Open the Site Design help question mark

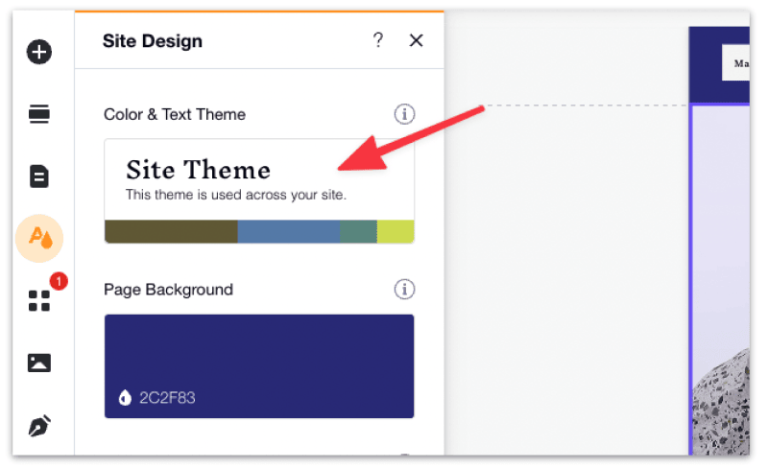pyautogui.click(x=378, y=40)
